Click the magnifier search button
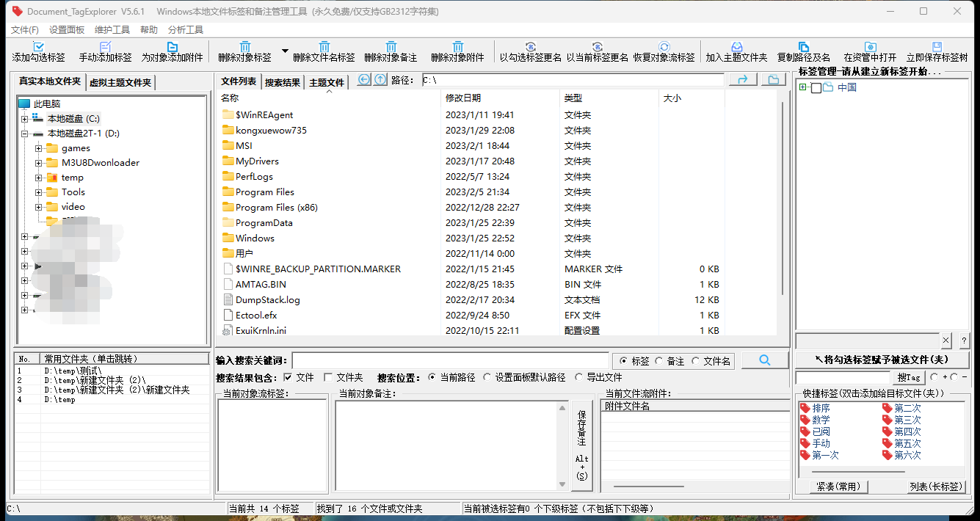980x521 pixels. (764, 360)
